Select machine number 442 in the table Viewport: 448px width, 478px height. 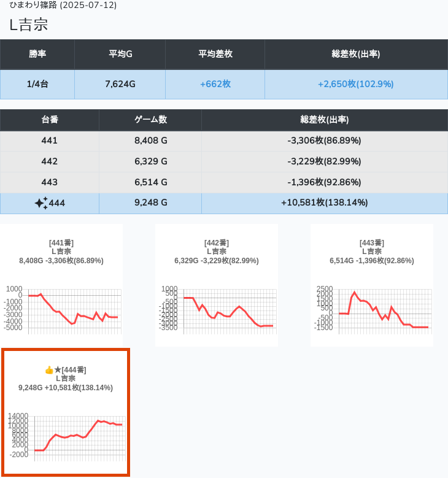(x=50, y=161)
